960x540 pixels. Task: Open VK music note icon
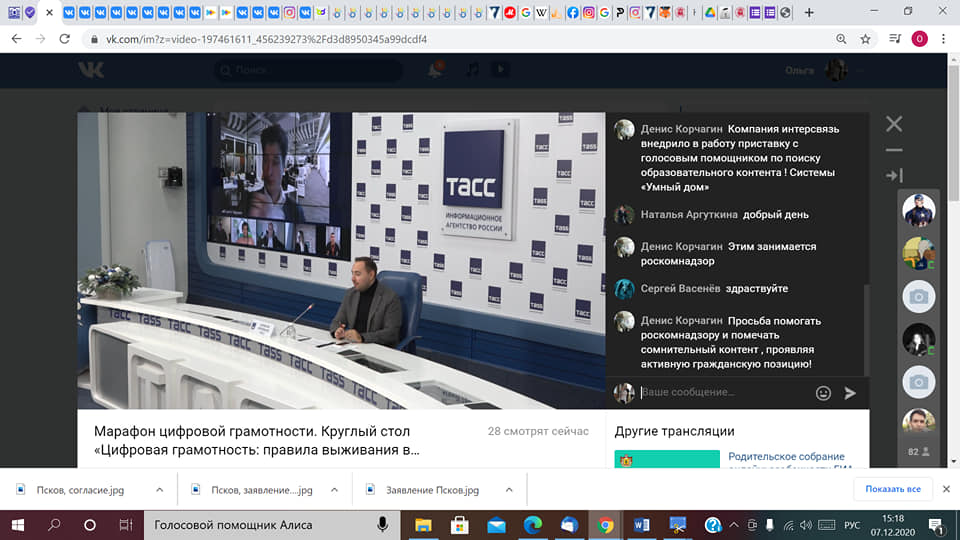[472, 70]
